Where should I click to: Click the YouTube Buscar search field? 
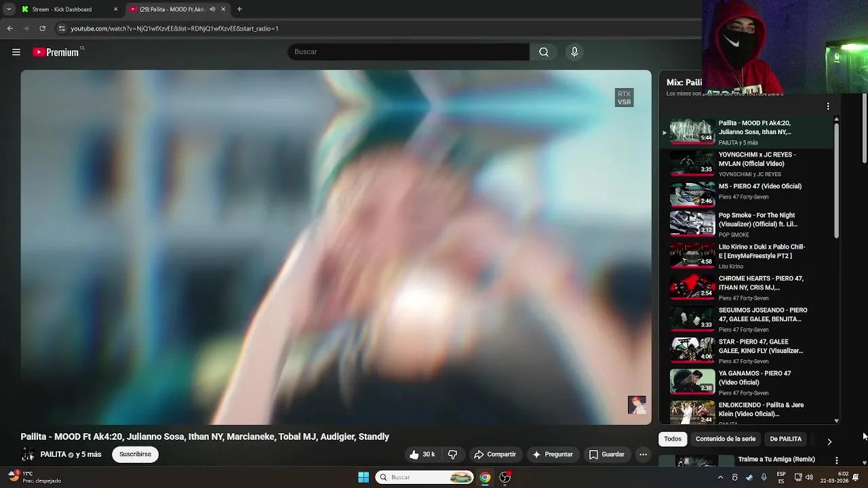click(x=409, y=52)
